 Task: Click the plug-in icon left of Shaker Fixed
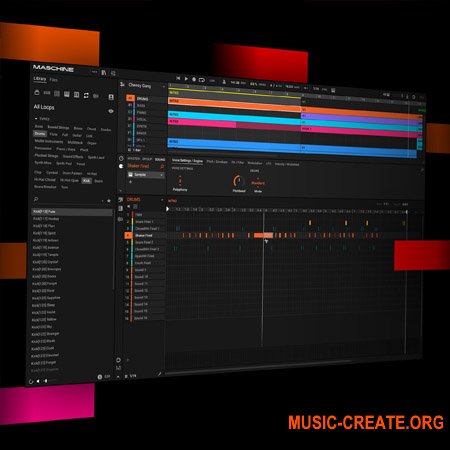coord(121,166)
